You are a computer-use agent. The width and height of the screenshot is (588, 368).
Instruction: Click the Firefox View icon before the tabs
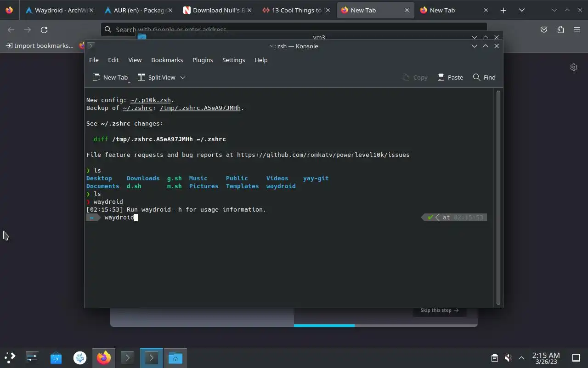point(9,10)
